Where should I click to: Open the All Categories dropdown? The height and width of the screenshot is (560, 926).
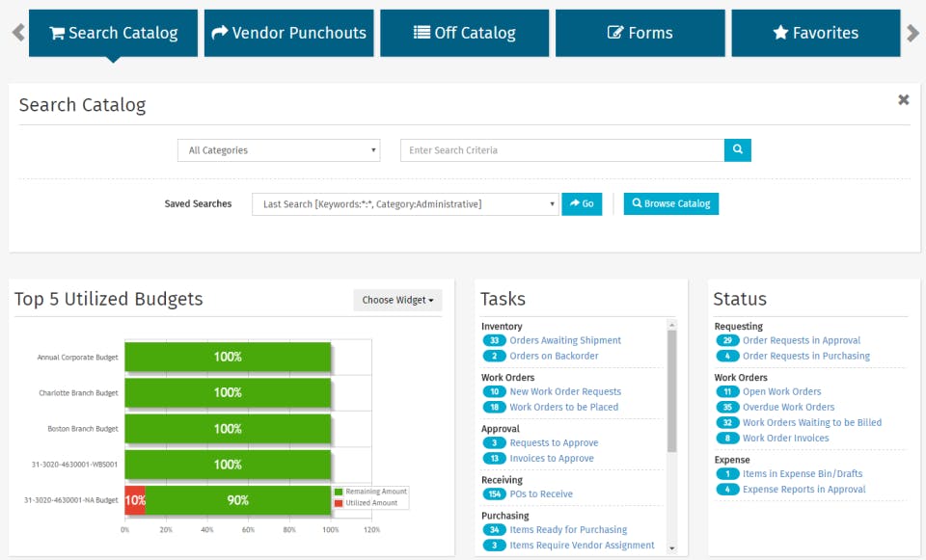tap(279, 150)
